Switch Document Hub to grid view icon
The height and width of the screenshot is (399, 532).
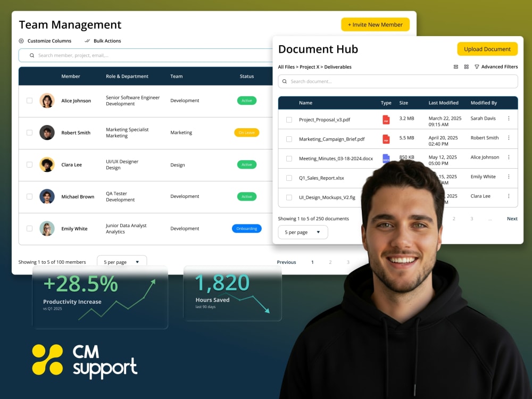click(x=467, y=67)
